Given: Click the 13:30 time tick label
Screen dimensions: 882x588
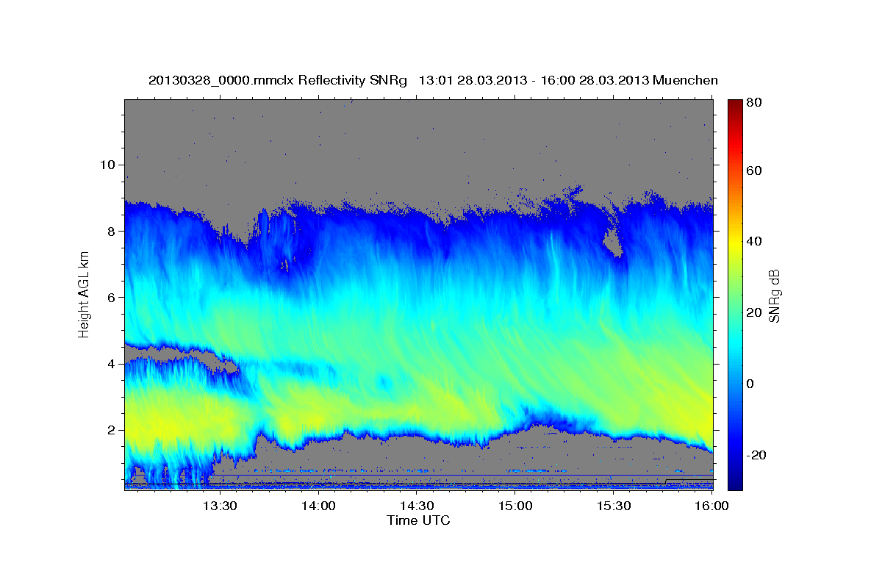Looking at the screenshot, I should (220, 506).
